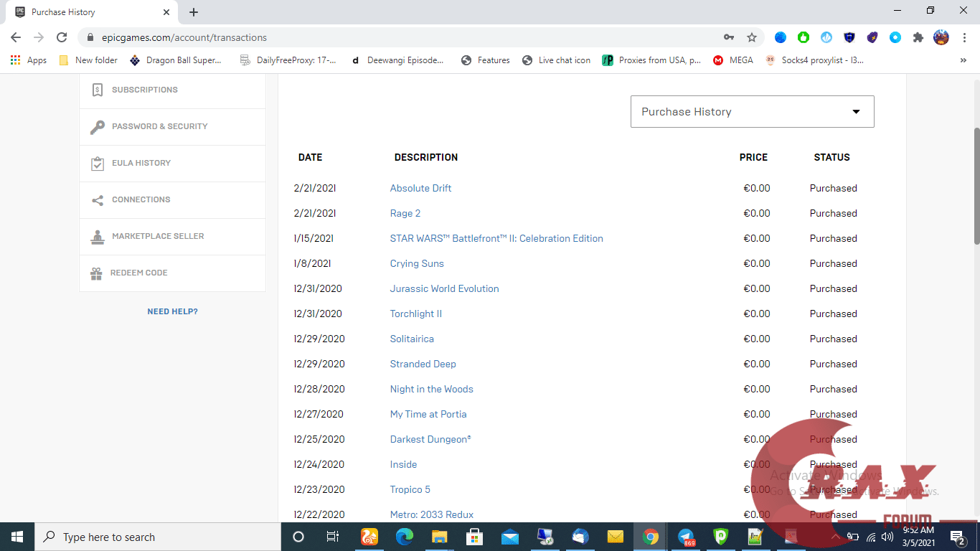
Task: Open the Chrome three-dot menu
Action: (963, 37)
